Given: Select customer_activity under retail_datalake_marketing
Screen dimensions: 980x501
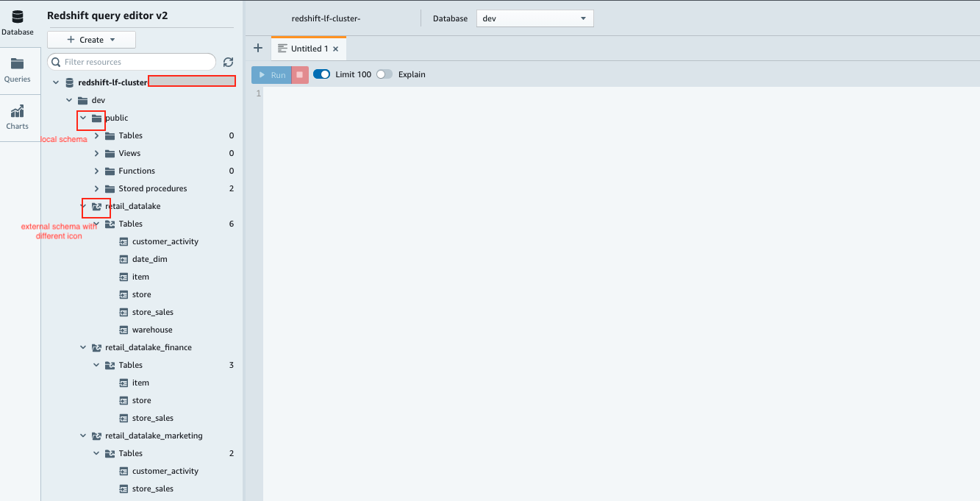Looking at the screenshot, I should (165, 471).
